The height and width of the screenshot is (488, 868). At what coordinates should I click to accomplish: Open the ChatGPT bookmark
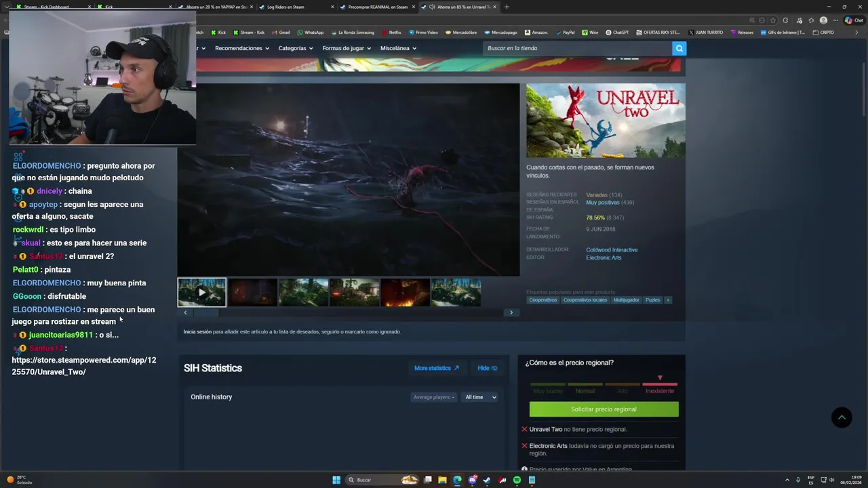pyautogui.click(x=618, y=33)
